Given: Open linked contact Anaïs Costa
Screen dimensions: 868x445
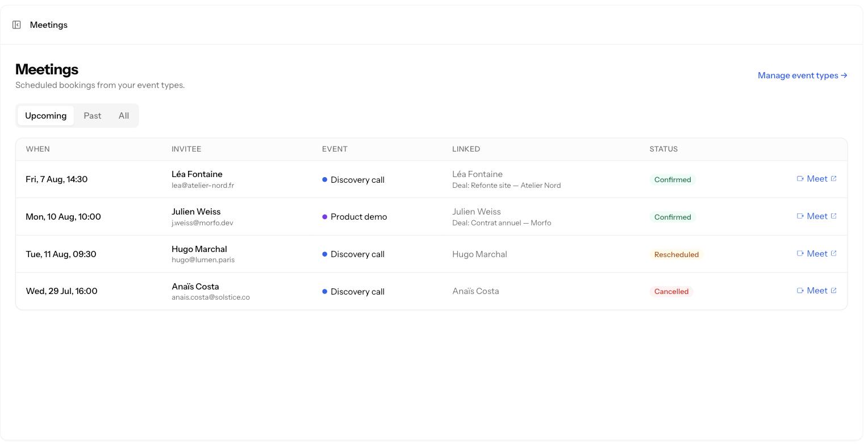Looking at the screenshot, I should point(475,291).
